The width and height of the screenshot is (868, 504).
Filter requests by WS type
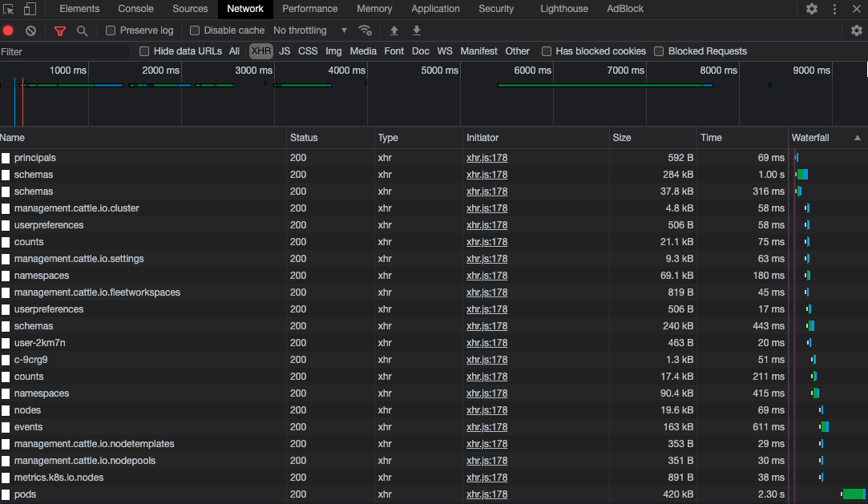pos(445,51)
